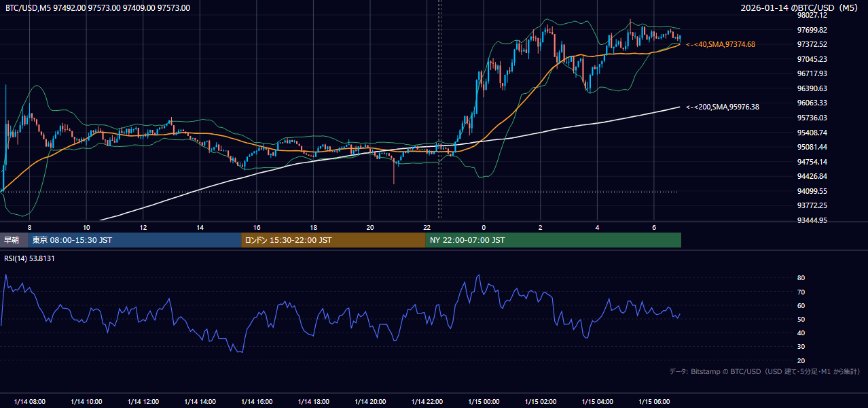Click bottom time label 1/14 14:00
The width and height of the screenshot is (868, 408).
tap(200, 401)
